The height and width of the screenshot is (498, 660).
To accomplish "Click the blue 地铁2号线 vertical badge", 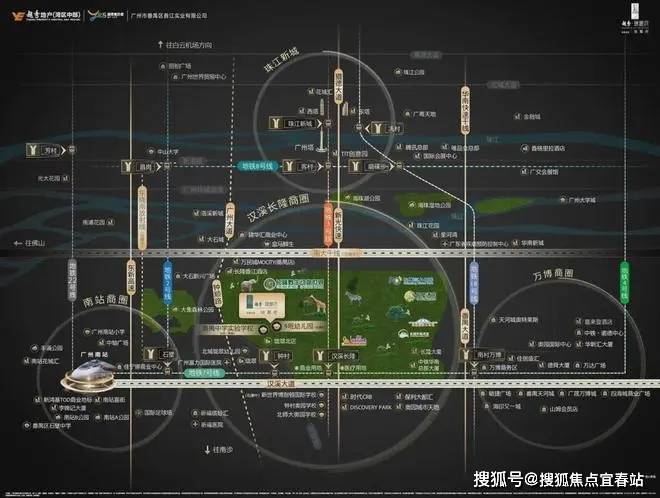I will coord(167,282).
